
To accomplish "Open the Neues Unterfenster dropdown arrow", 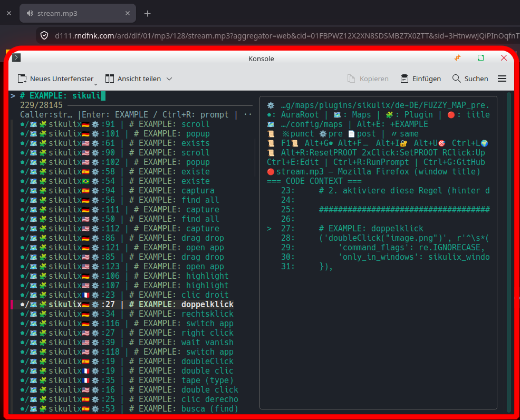I will coord(95,83).
